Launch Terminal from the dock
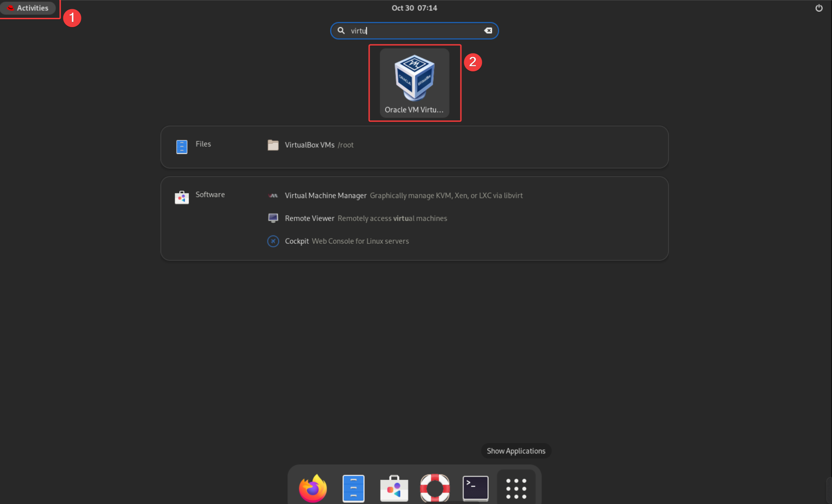Screen dimensions: 832x504 click(x=475, y=488)
